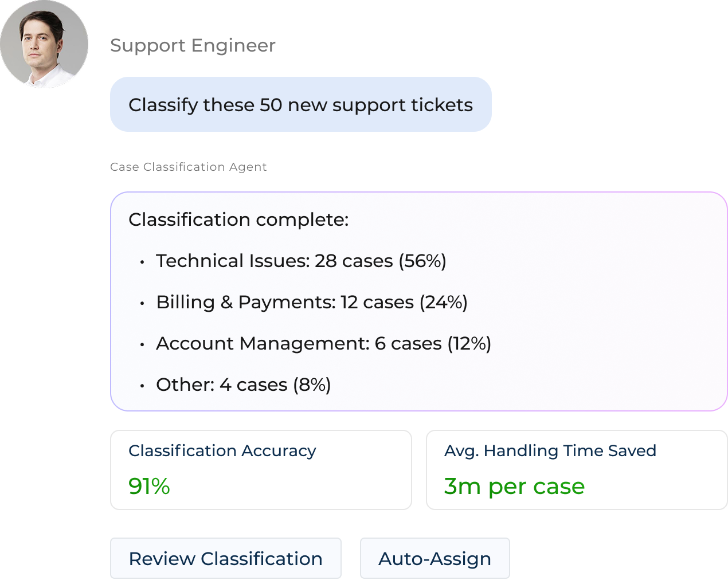Click the Case Classification Agent label
The height and width of the screenshot is (588, 728).
188,167
